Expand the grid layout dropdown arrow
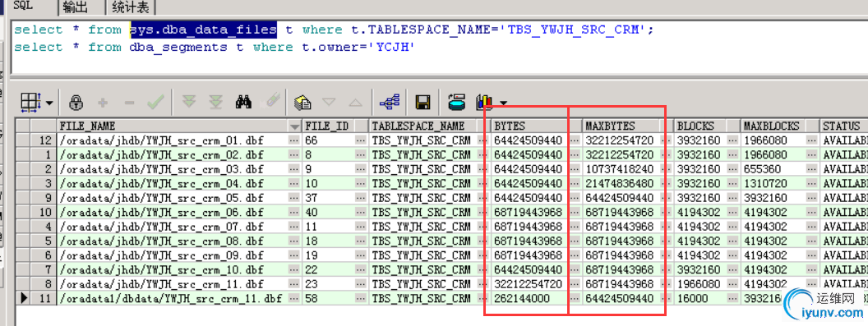Screen dimensions: 868x326 [49, 103]
